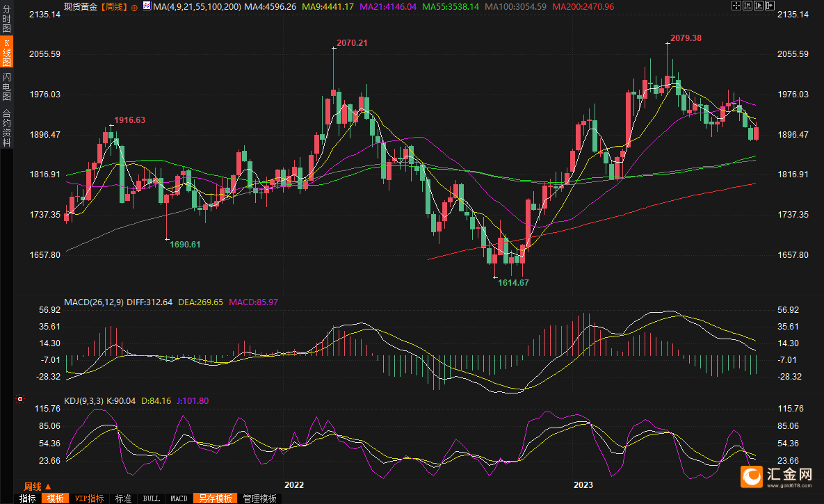Click the jump-to-start chart icon
824x504 pixels.
click(747, 6)
